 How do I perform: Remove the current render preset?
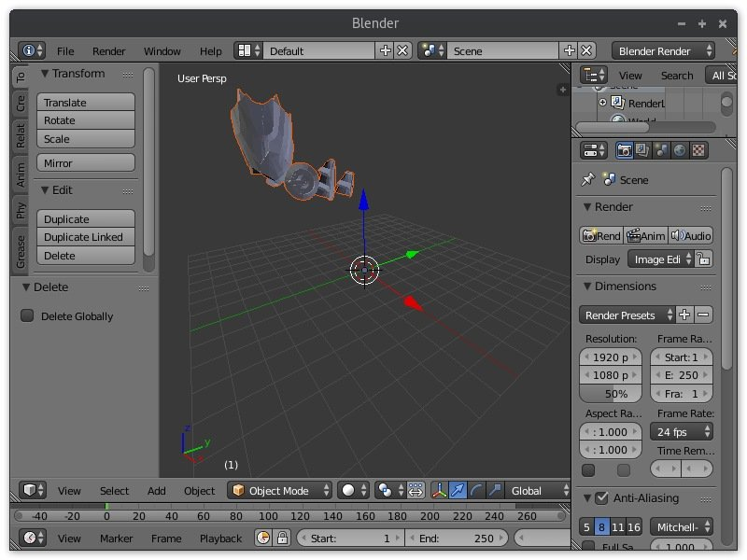coord(703,315)
